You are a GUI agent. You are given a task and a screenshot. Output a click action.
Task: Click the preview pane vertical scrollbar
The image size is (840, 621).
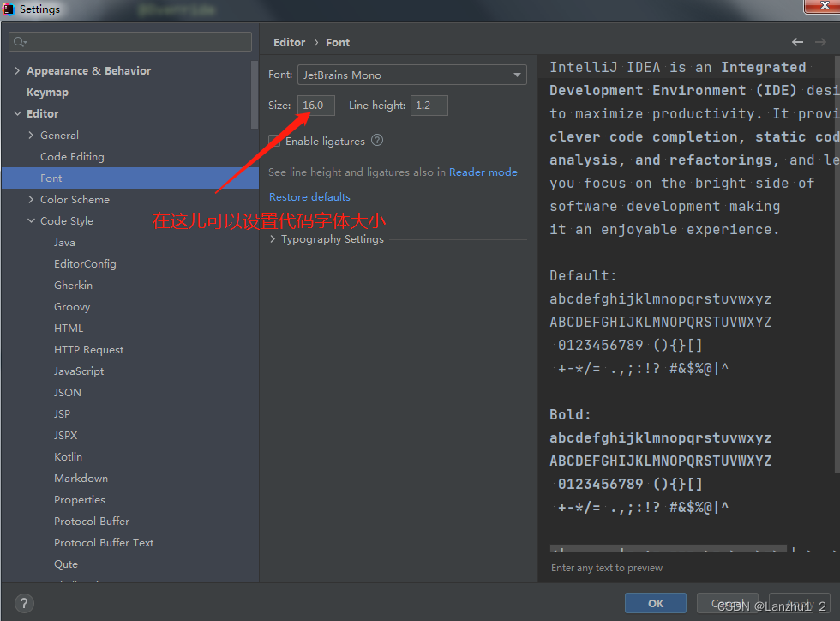point(837,262)
